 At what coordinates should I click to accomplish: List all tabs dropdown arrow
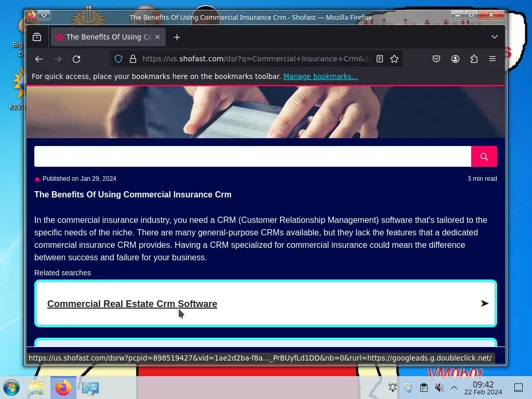click(495, 37)
